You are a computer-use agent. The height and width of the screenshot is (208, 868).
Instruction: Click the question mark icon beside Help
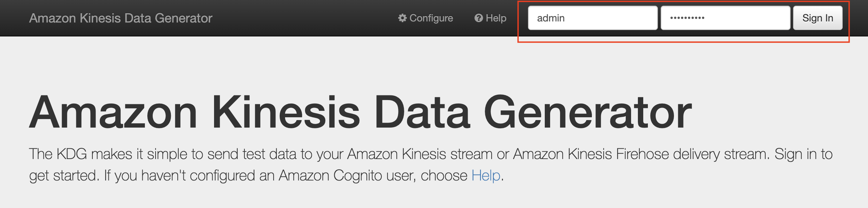click(478, 18)
